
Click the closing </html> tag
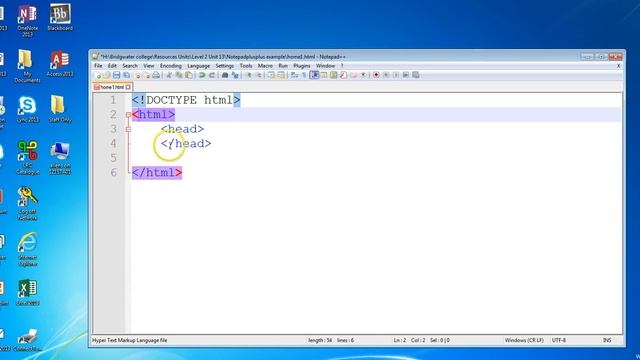(157, 173)
